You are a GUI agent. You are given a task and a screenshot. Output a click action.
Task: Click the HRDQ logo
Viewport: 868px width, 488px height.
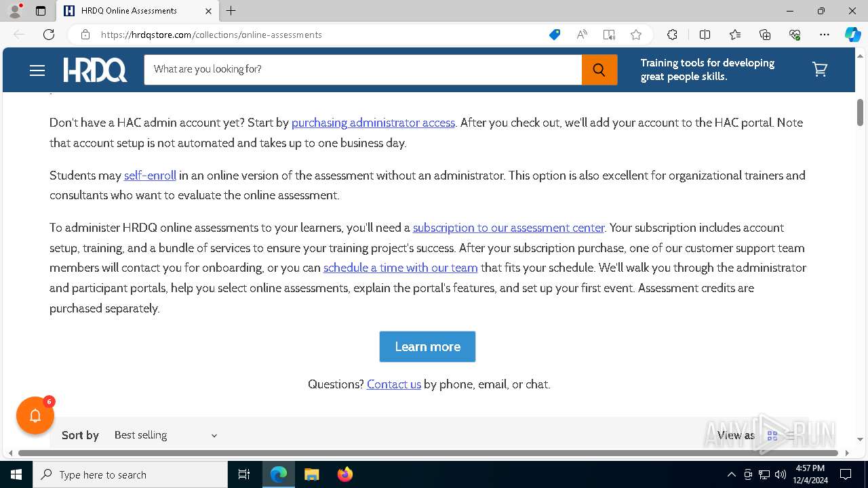[x=95, y=70]
